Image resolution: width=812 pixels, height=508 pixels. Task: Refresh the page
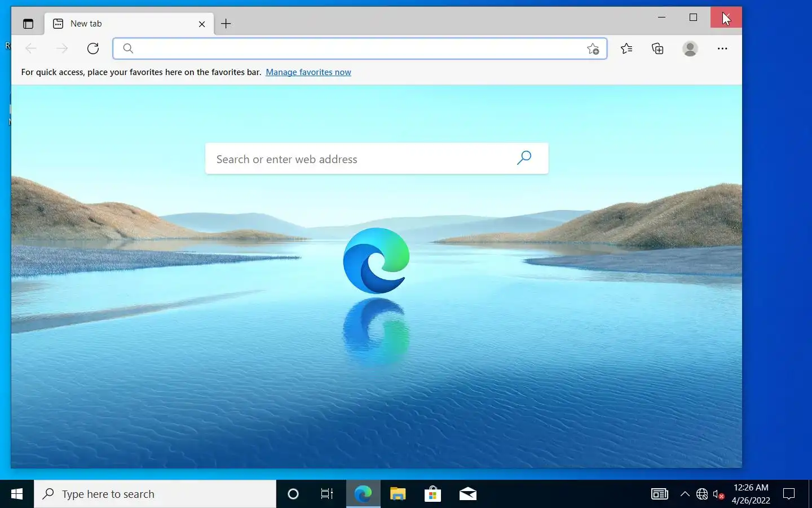click(x=93, y=49)
